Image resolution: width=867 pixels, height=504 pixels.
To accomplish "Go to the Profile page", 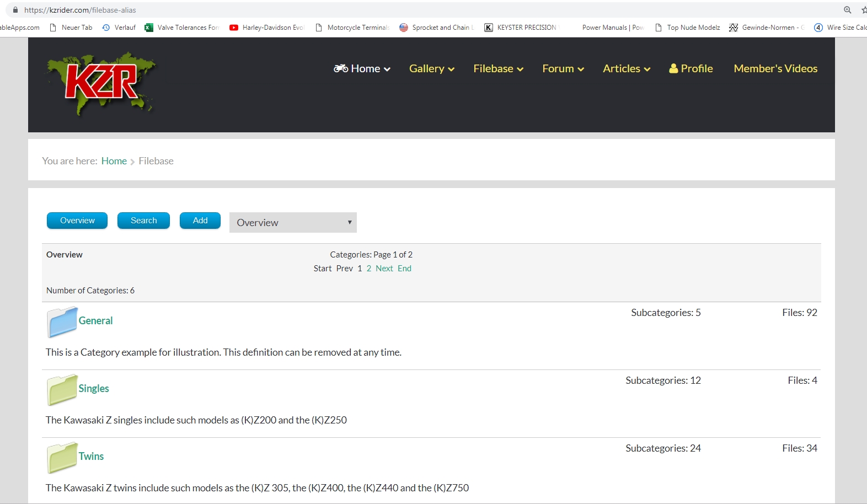I will click(691, 69).
